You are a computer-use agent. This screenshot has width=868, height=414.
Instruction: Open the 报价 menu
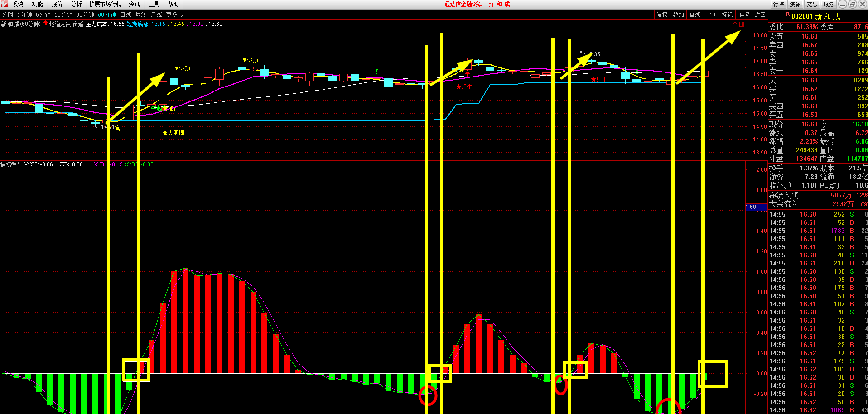tap(57, 4)
